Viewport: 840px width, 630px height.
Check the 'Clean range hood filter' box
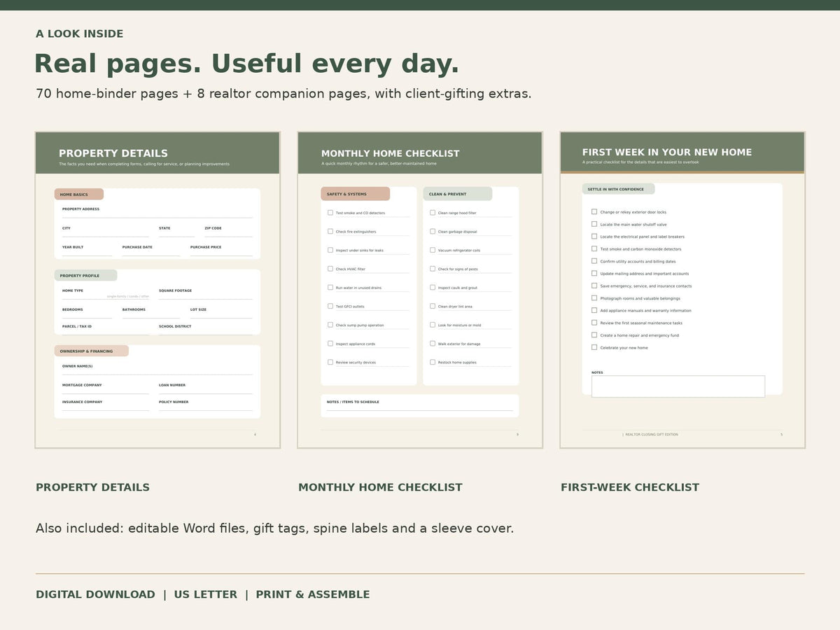[x=433, y=213]
